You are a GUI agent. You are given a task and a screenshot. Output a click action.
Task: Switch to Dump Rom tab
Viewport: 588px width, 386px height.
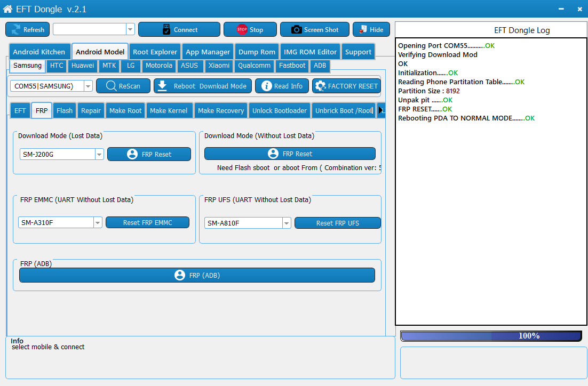point(257,52)
